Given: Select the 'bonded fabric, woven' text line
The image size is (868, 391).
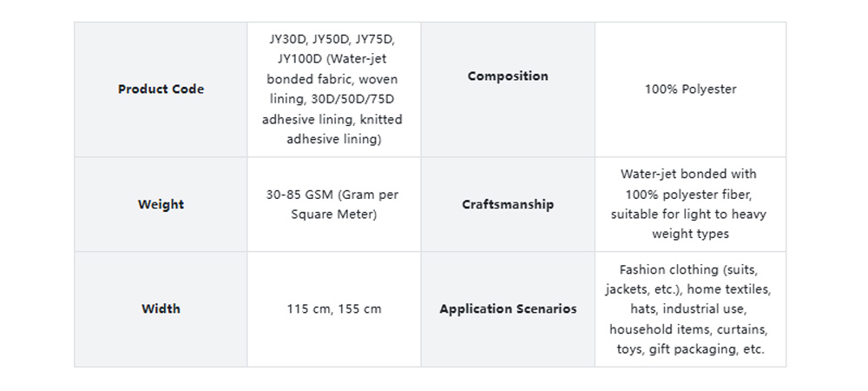Looking at the screenshot, I should click(x=332, y=79).
